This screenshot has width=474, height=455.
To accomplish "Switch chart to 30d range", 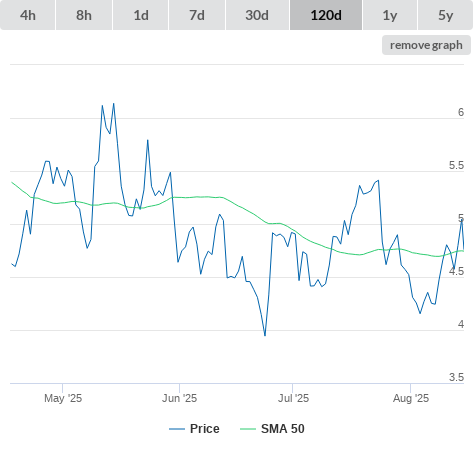I will (257, 15).
